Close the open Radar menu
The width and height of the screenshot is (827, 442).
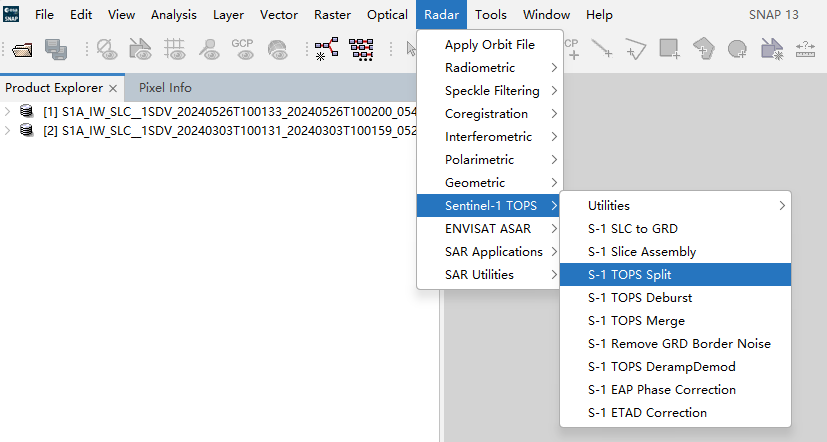tap(441, 14)
